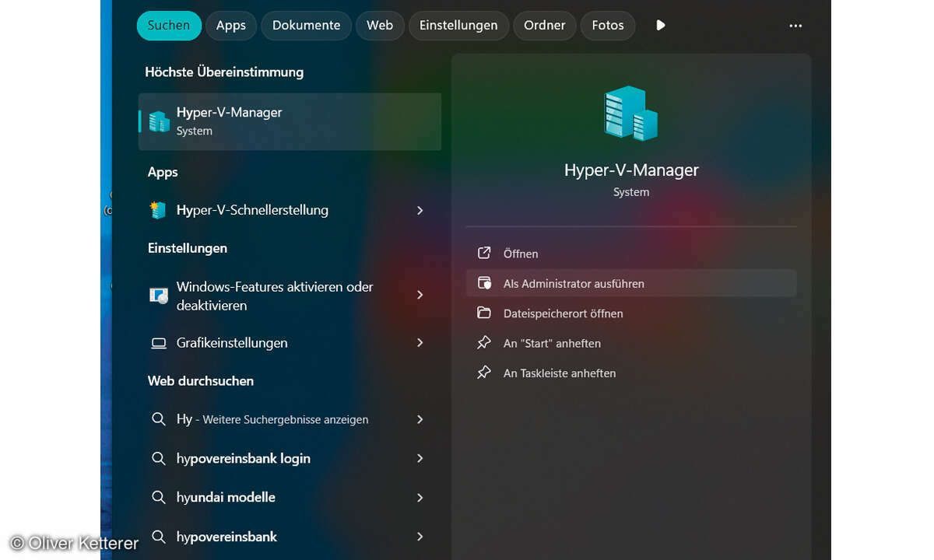
Task: Switch to the Web filter tab
Action: [x=380, y=26]
